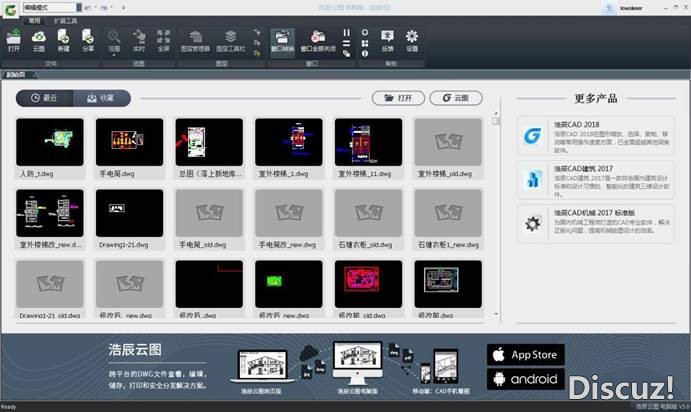
Task: Open the 设置 settings gear icon
Action: click(x=411, y=38)
